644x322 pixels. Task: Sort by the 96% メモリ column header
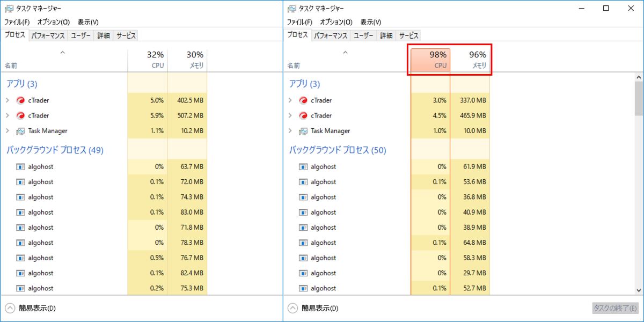[x=470, y=60]
